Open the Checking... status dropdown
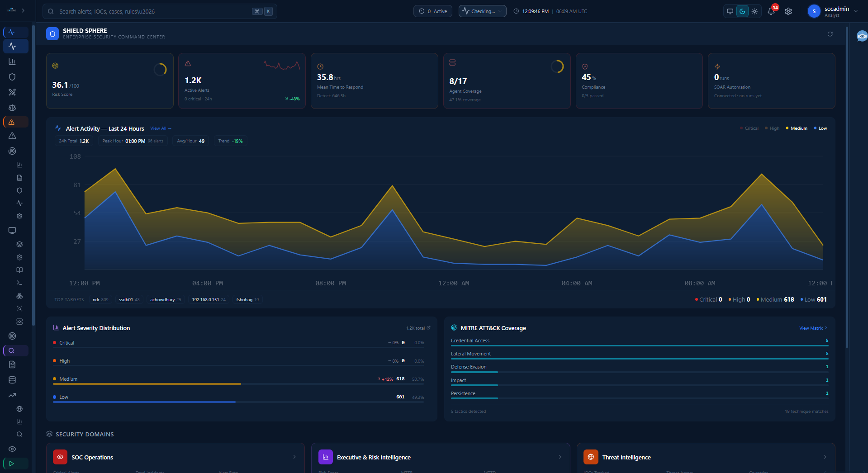868x473 pixels. point(482,11)
